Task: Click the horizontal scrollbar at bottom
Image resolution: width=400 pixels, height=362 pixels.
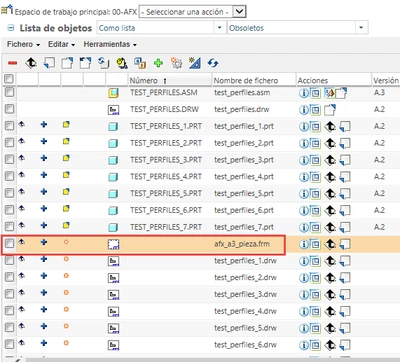Action: (213, 360)
